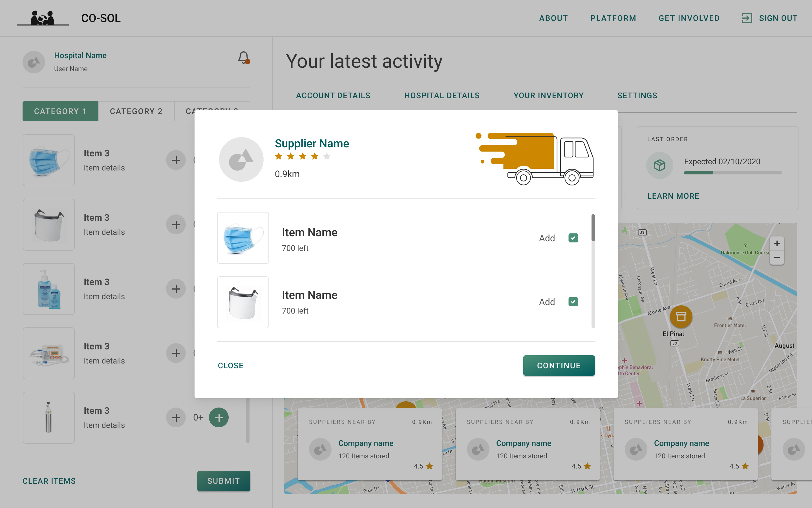Open Hospital Details tab

tap(442, 95)
